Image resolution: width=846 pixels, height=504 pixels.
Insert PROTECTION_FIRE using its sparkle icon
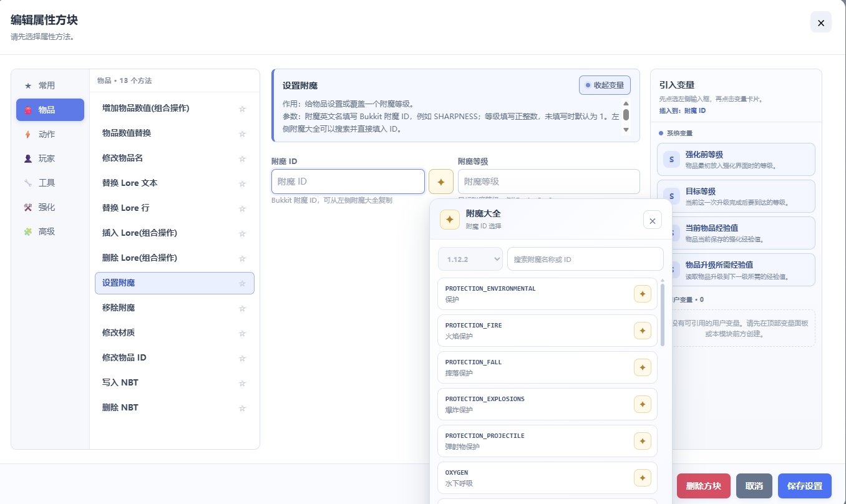click(x=643, y=331)
